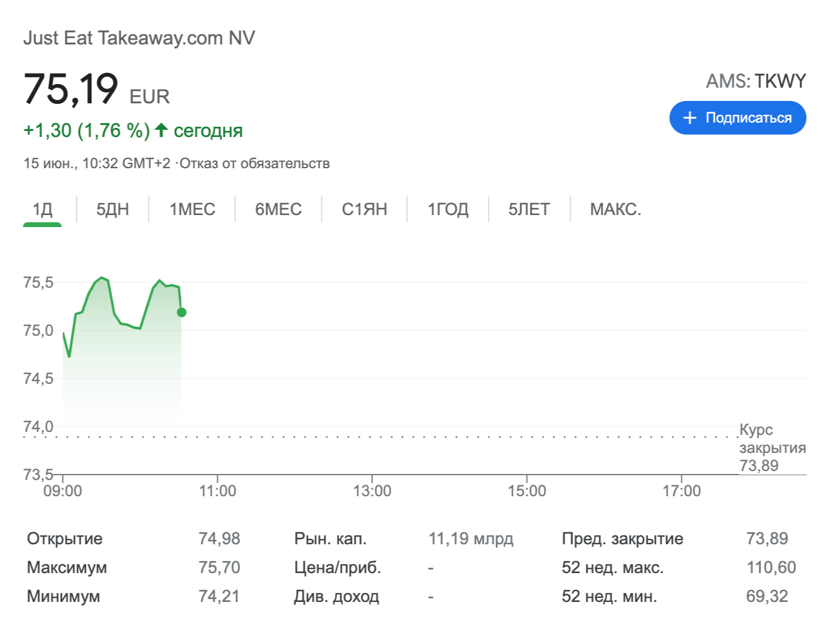
Task: Click the Пред. закрытие label
Action: (x=622, y=538)
